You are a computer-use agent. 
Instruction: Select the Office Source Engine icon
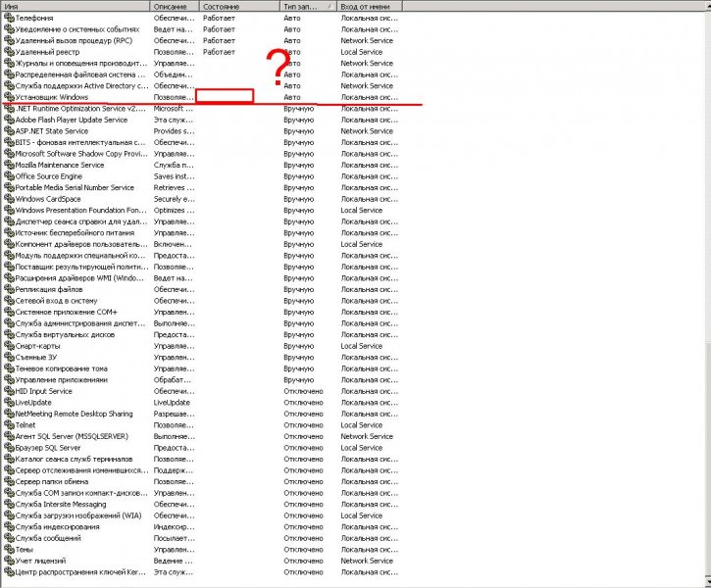(8, 176)
